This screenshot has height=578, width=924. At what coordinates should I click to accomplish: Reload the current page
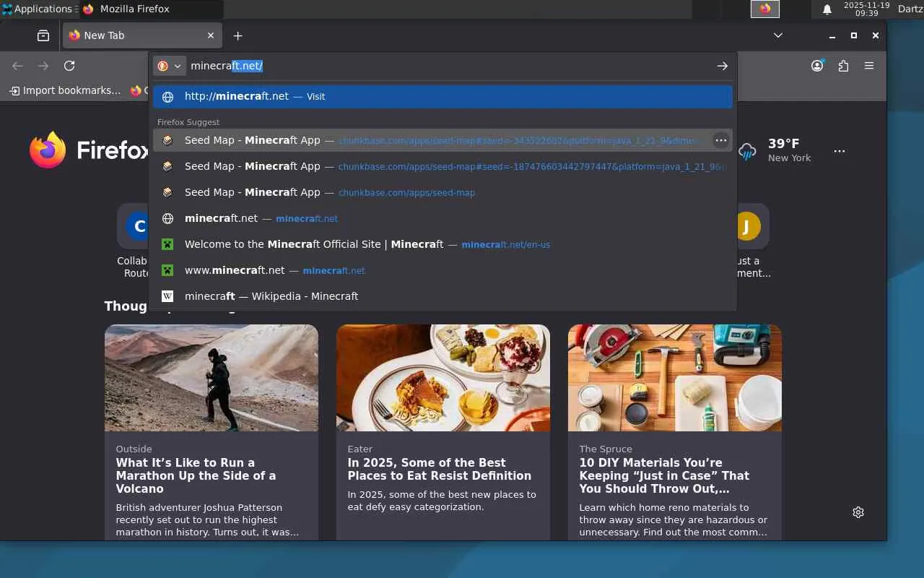coord(69,66)
